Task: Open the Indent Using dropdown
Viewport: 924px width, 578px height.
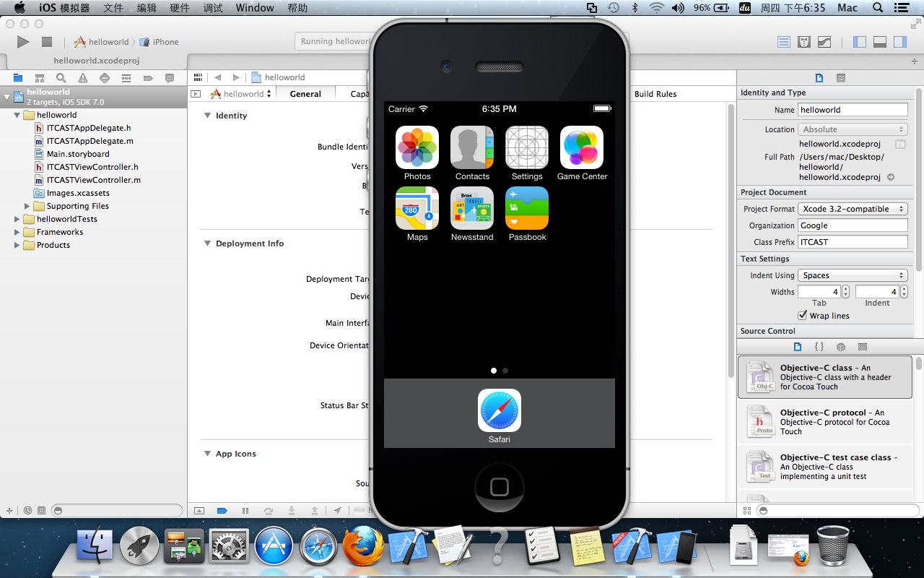Action: (853, 275)
